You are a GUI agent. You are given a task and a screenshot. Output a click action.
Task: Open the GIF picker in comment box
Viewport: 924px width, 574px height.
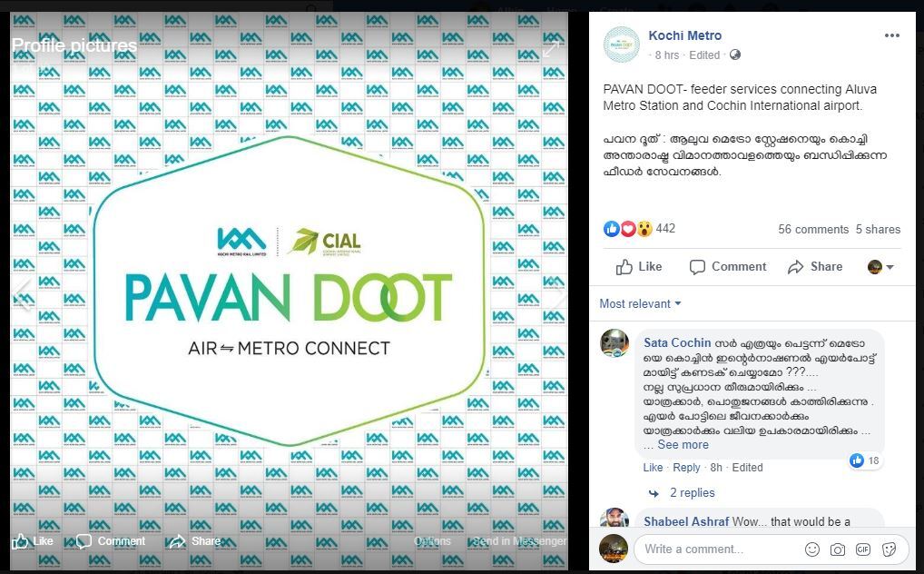click(862, 549)
